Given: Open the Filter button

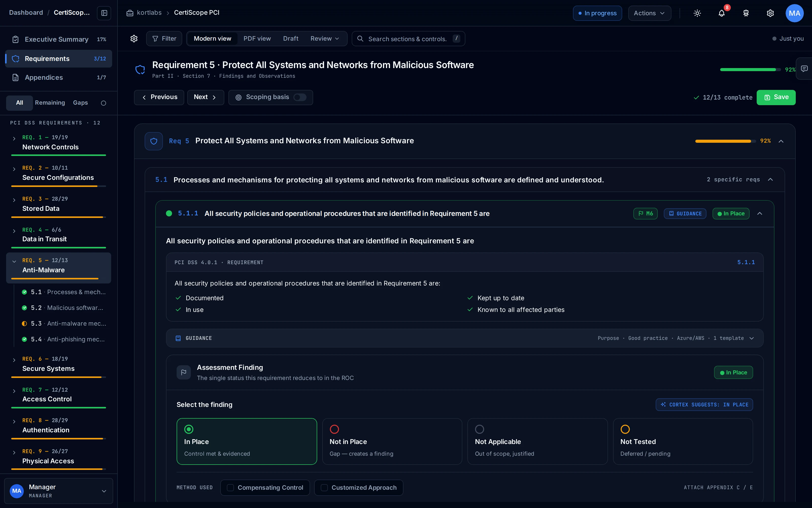Looking at the screenshot, I should (x=164, y=39).
